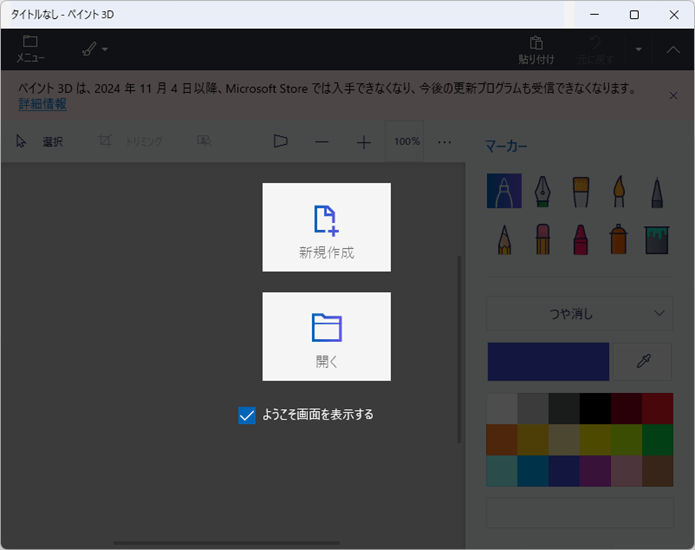Pick the yellow color swatch
695x550 pixels.
[595, 440]
